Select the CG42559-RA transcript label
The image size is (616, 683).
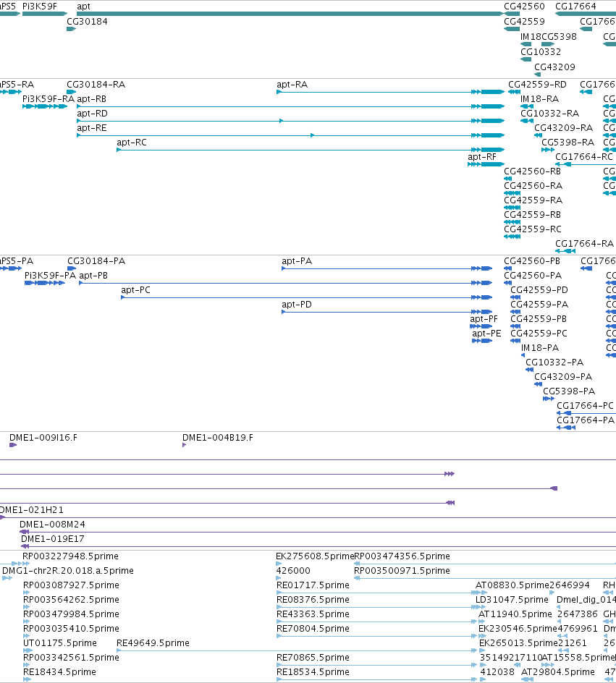pos(533,200)
